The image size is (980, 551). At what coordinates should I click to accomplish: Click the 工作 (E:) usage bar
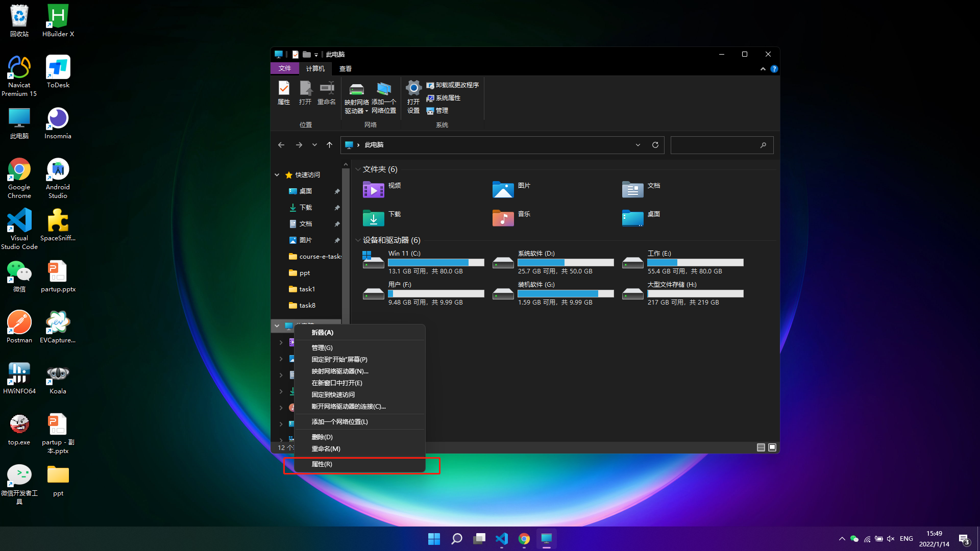[x=695, y=262]
